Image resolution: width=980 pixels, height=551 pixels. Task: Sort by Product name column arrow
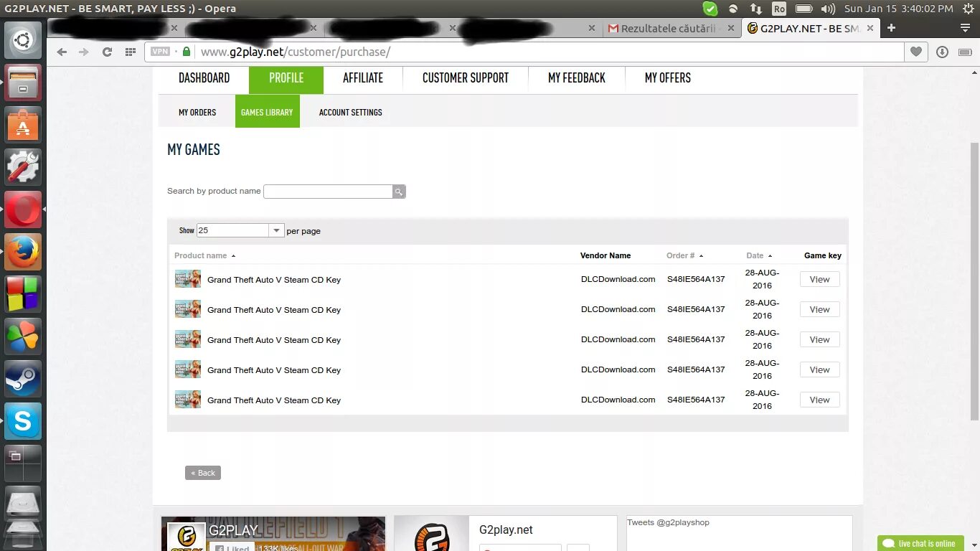[x=233, y=255]
